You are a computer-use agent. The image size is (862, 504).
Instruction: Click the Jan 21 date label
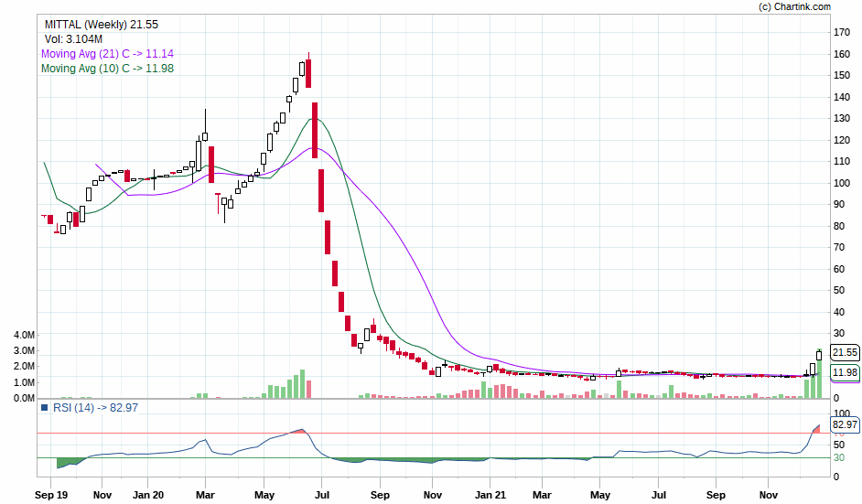point(490,495)
